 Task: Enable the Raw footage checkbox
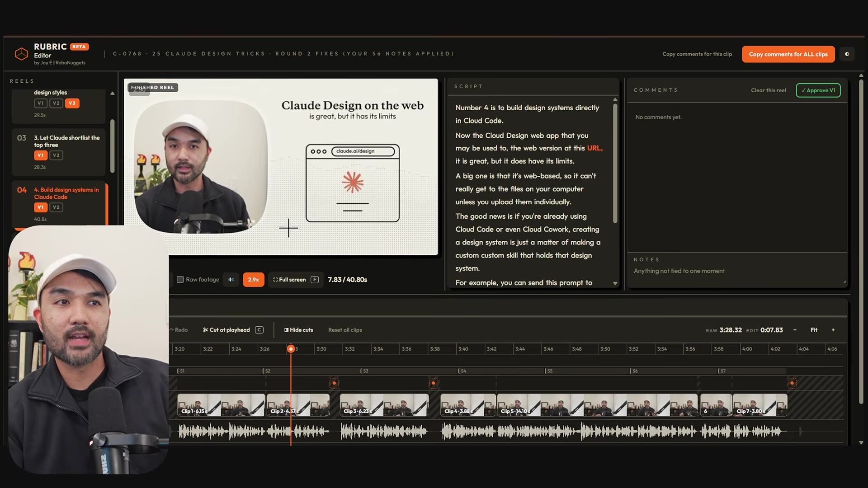pyautogui.click(x=180, y=280)
